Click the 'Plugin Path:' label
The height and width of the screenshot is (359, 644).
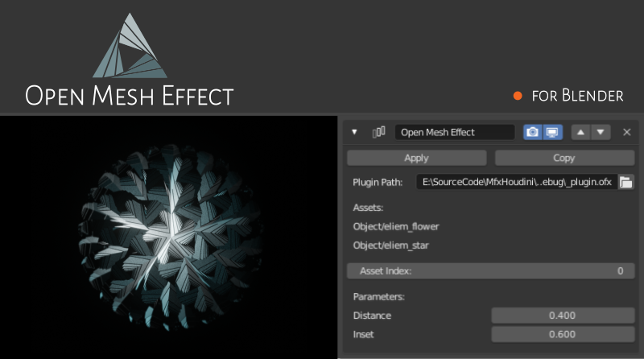click(x=378, y=183)
